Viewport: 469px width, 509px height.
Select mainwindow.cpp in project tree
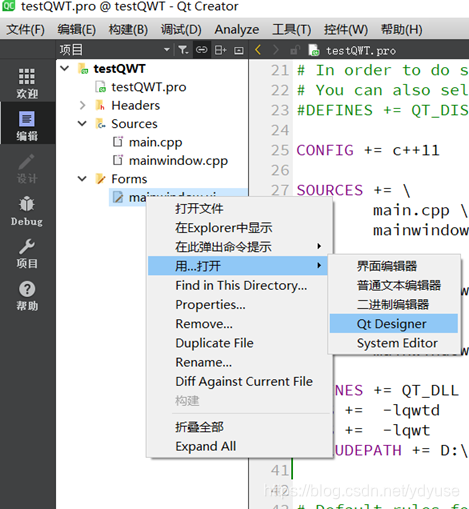pyautogui.click(x=178, y=161)
